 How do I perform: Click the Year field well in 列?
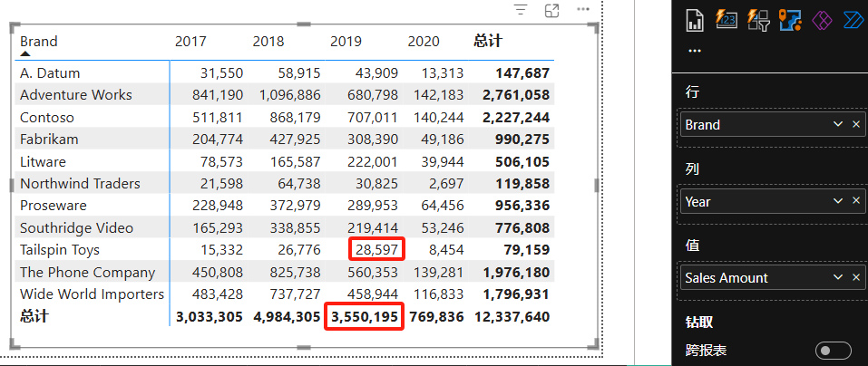pos(773,201)
